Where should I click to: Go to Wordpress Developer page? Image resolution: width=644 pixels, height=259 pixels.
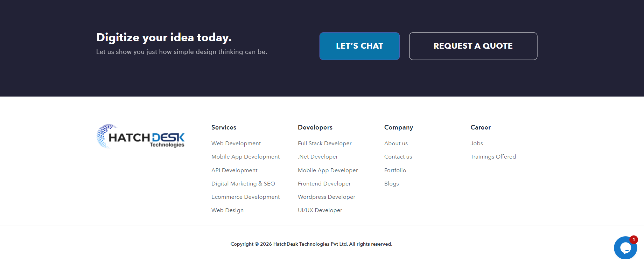click(326, 197)
